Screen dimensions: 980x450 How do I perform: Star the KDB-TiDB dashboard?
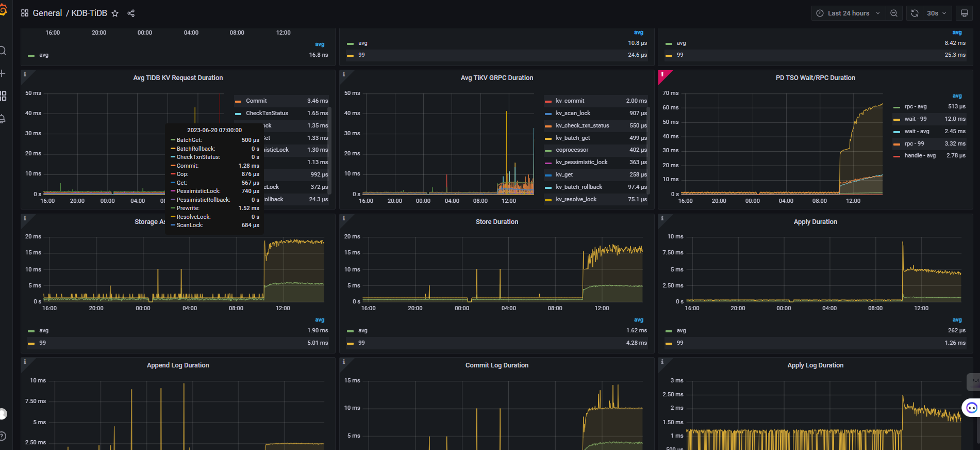pyautogui.click(x=115, y=13)
